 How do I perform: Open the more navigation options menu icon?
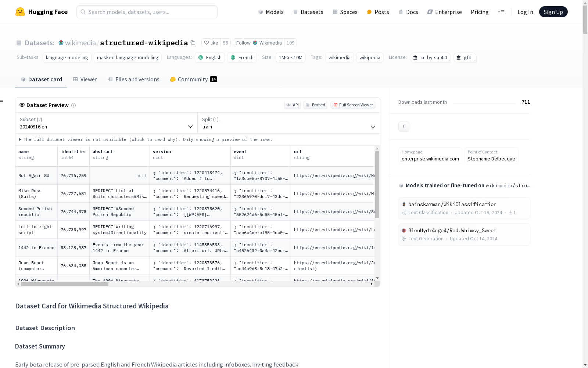coord(501,12)
